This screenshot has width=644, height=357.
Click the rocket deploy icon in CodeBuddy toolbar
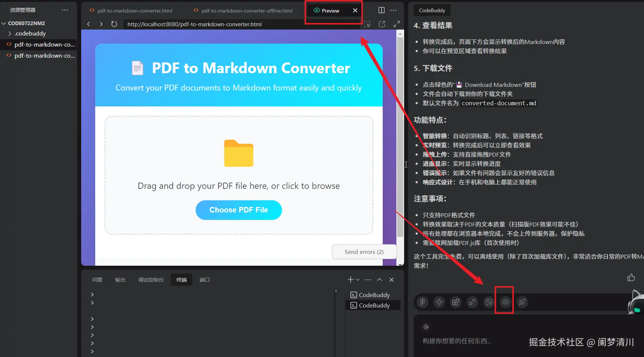[522, 302]
